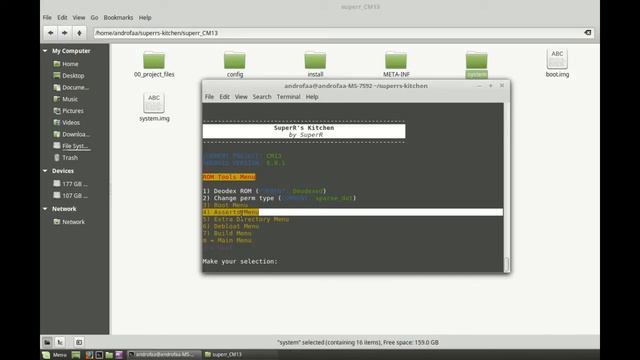Open the file manager Help menu
The height and width of the screenshot is (360, 640).
click(x=145, y=18)
